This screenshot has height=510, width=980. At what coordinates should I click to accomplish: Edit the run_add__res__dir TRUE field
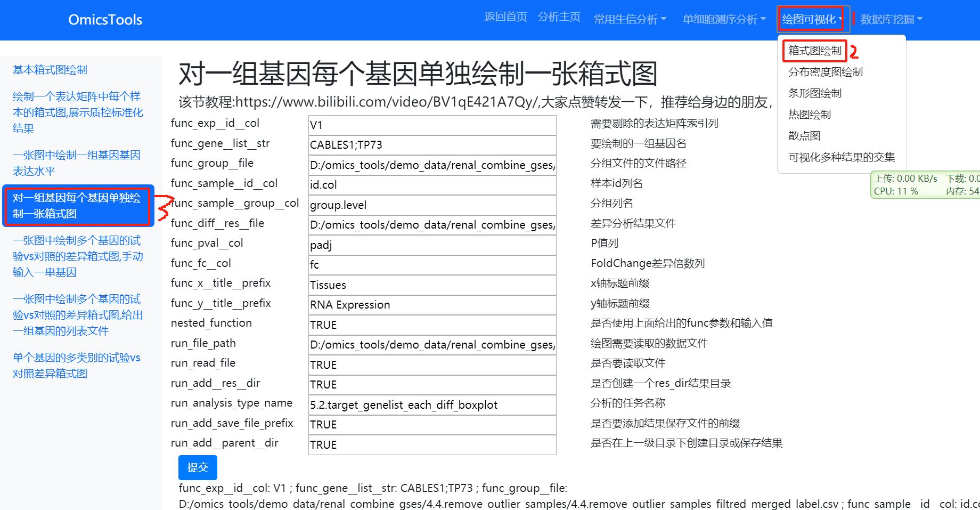coord(432,385)
